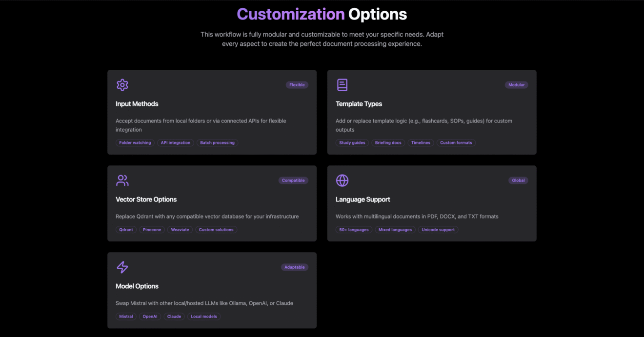Click the gear icon in Input Methods card
Screen dimensions: 644x337
pyautogui.click(x=122, y=85)
